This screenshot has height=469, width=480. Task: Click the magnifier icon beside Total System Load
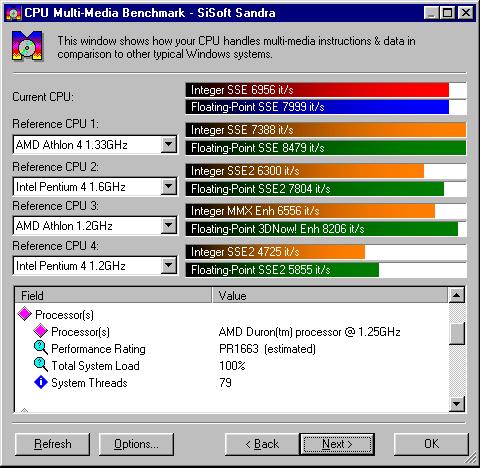pyautogui.click(x=41, y=365)
